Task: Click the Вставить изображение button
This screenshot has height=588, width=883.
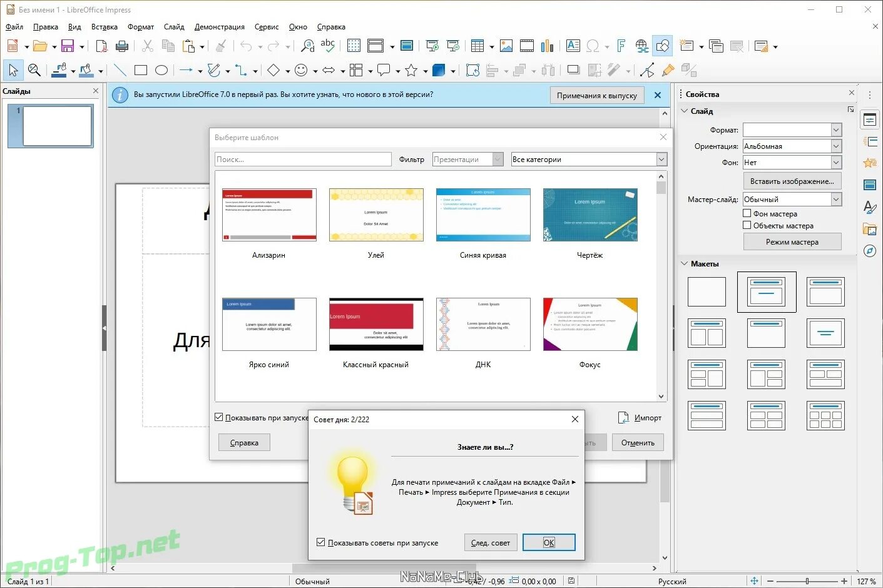Action: (792, 181)
